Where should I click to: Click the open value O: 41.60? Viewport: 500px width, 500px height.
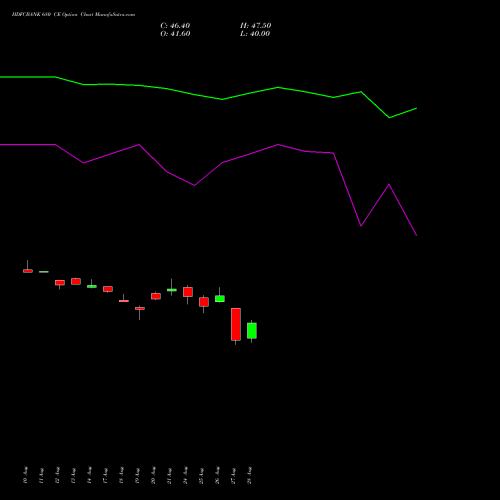point(175,34)
